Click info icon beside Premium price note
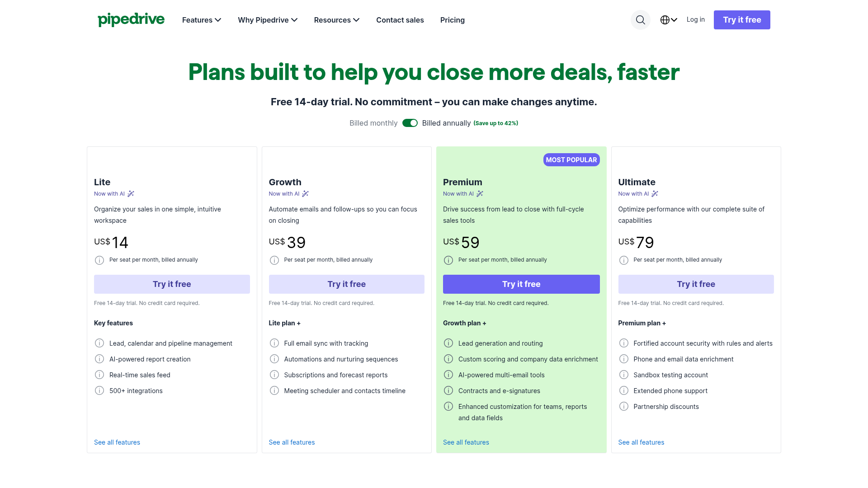The width and height of the screenshot is (868, 488). point(448,260)
